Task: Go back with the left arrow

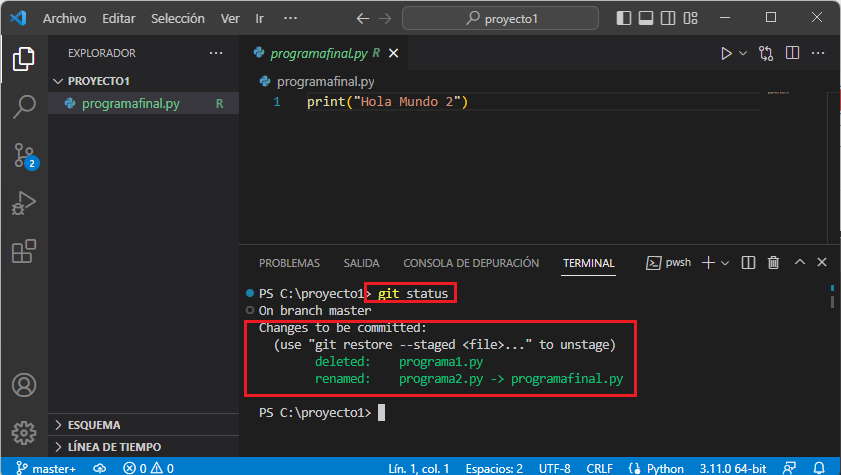Action: (x=363, y=18)
